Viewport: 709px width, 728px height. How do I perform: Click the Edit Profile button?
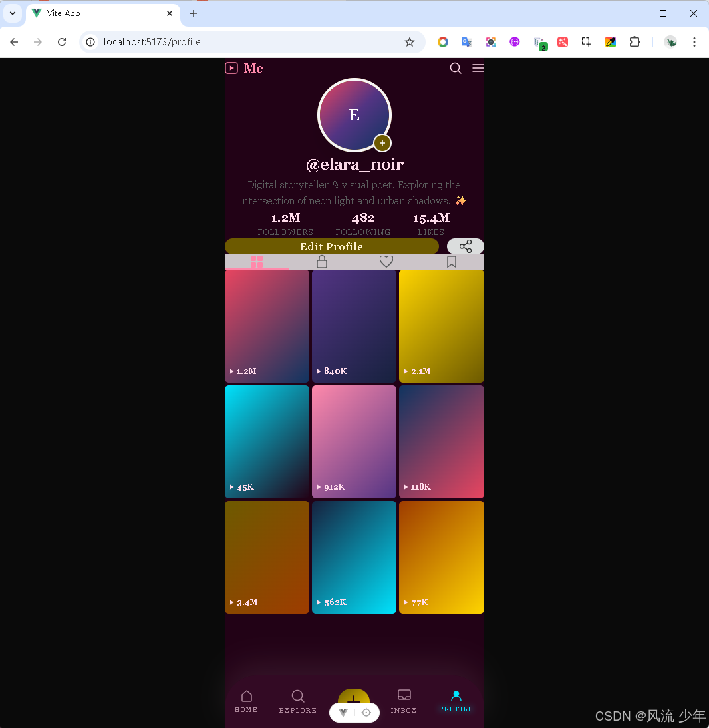332,246
